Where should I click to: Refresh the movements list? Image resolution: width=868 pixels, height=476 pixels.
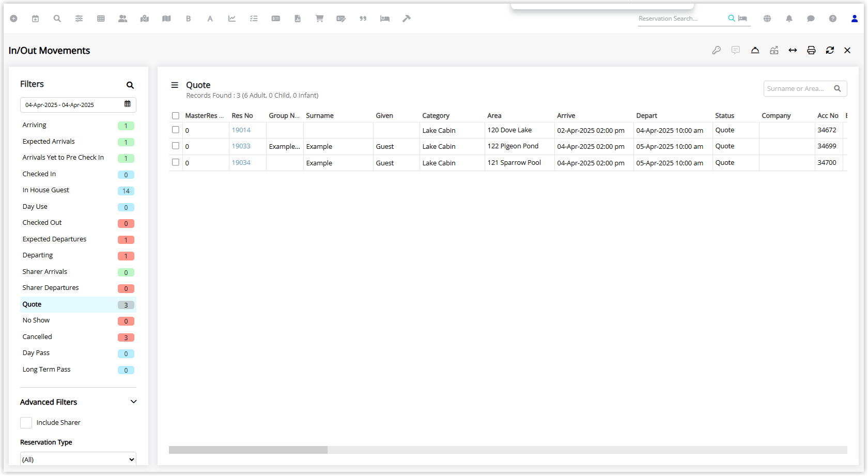[x=830, y=50]
